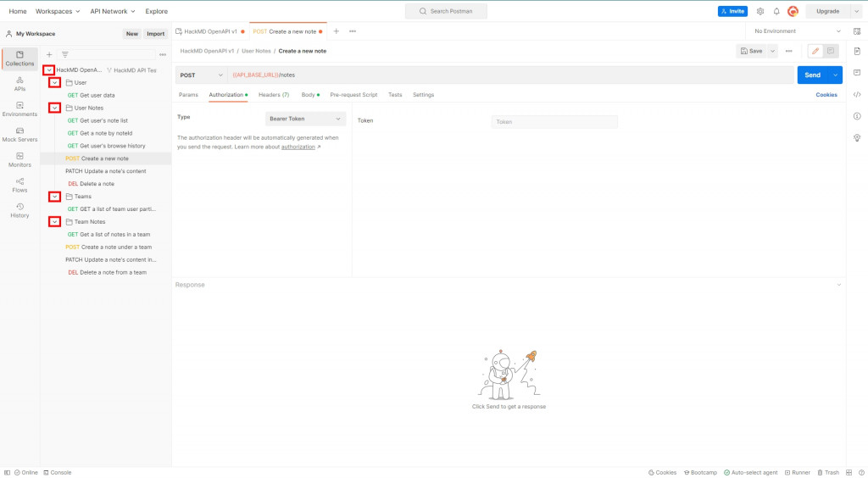Open the request info icon in right sidebar
The width and height of the screenshot is (868, 478).
[x=857, y=116]
